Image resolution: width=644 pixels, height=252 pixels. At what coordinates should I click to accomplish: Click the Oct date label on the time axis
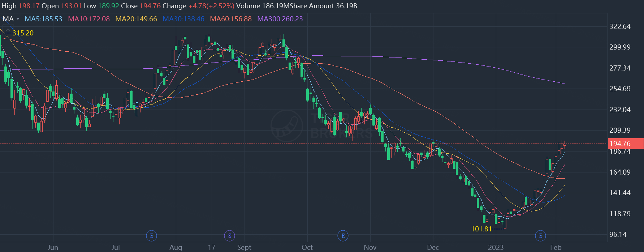click(307, 247)
